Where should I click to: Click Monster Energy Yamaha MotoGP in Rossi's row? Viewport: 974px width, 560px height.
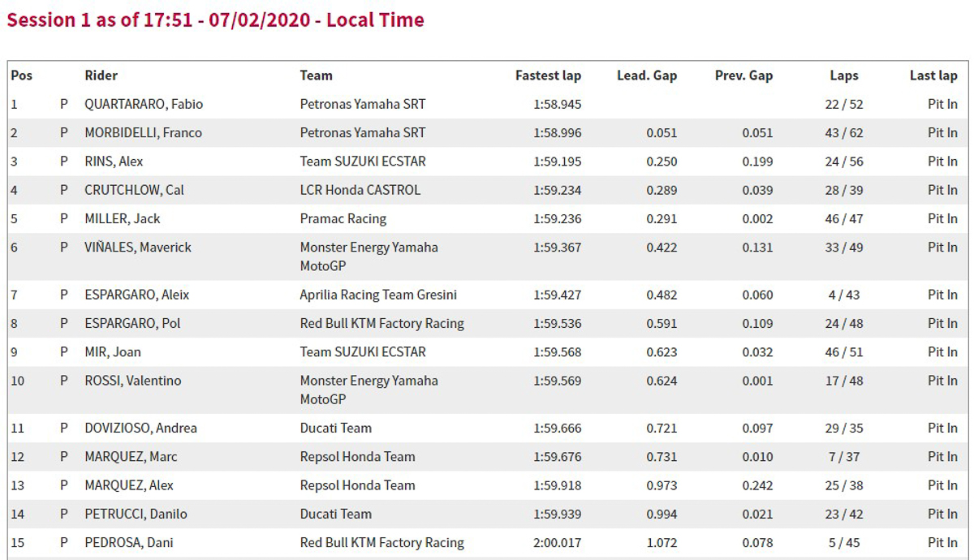[369, 390]
